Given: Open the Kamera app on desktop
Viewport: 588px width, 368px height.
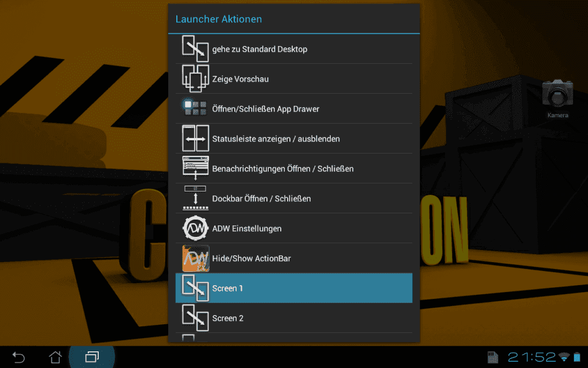Looking at the screenshot, I should 558,98.
